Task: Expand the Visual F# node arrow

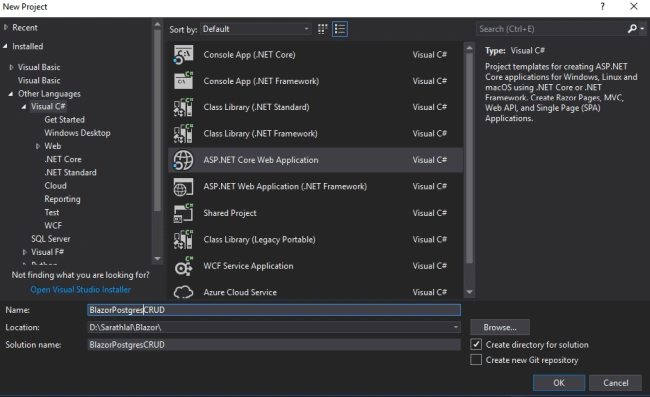Action: coord(24,252)
